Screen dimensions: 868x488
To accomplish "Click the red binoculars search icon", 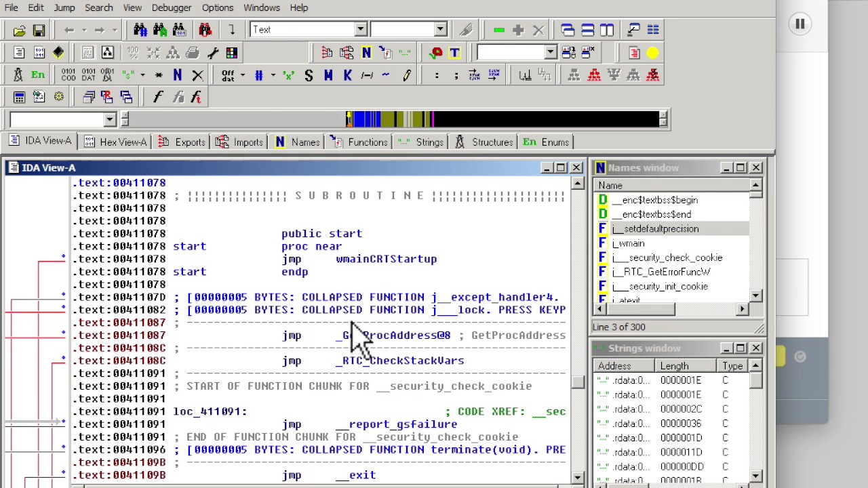I will (x=205, y=30).
